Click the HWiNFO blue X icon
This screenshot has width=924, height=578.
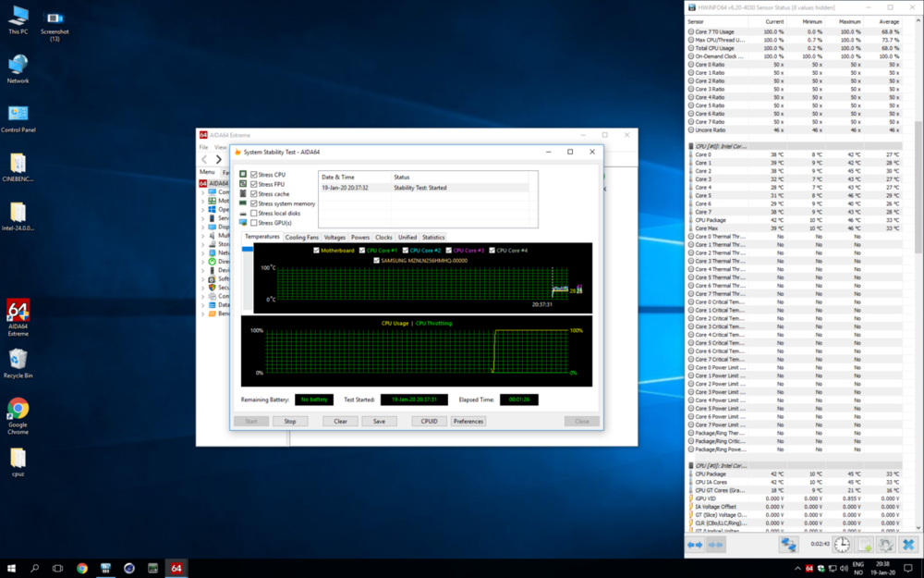908,545
